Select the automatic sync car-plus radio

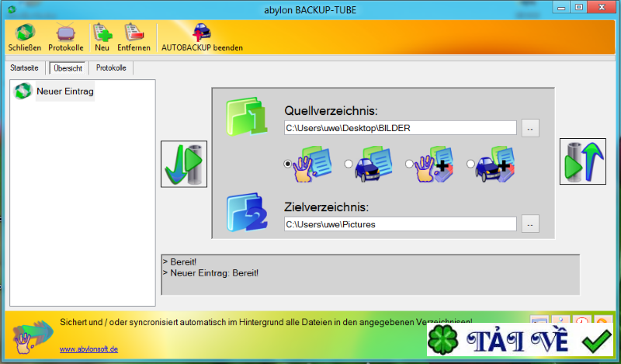pyautogui.click(x=470, y=164)
